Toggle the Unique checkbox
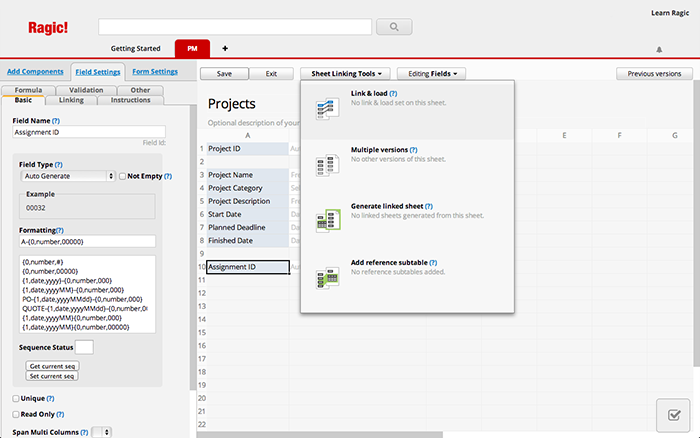The width and height of the screenshot is (700, 438). click(15, 398)
